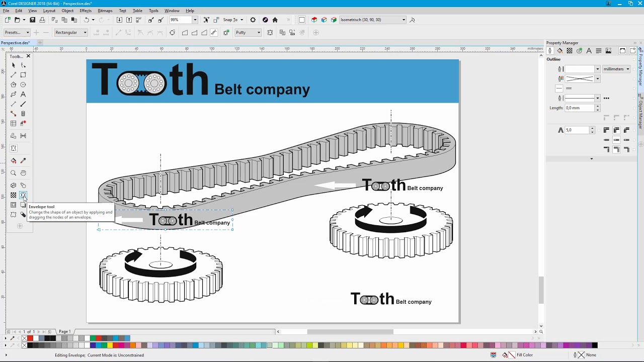Viewport: 644px width, 362px height.
Task: Click the no-color swatch in the palette
Action: [24, 345]
